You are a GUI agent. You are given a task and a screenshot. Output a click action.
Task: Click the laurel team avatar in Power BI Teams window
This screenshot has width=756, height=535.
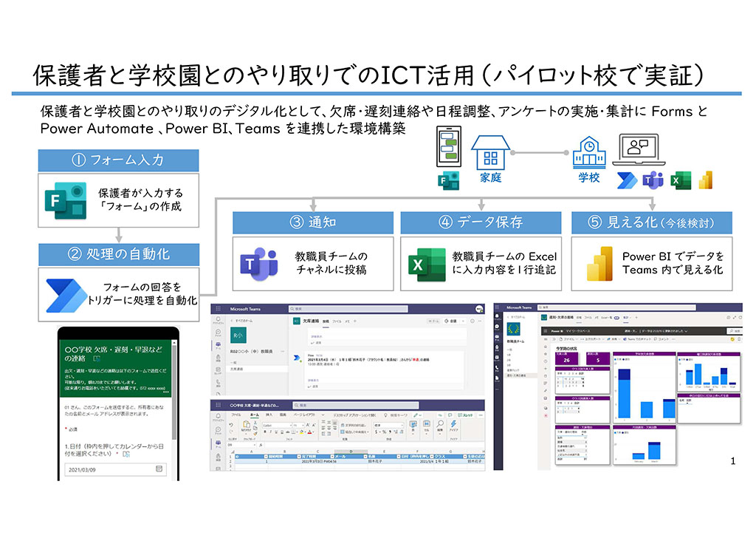pyautogui.click(x=514, y=329)
